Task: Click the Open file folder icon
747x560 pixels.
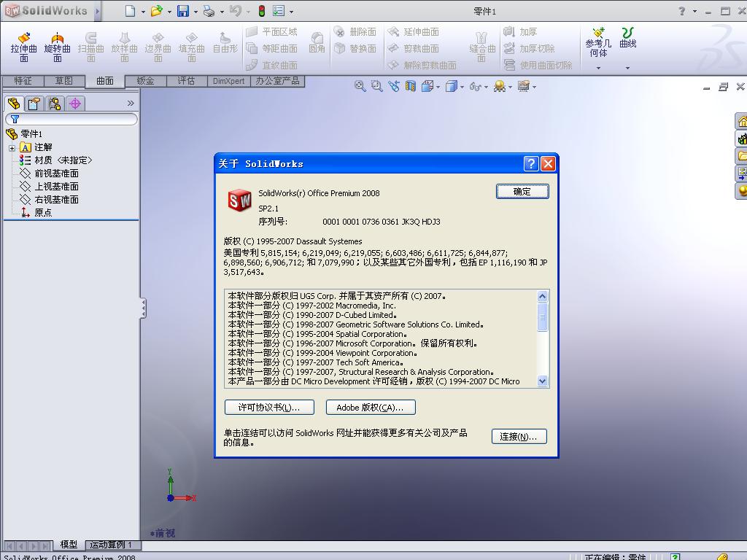Action: [156, 11]
